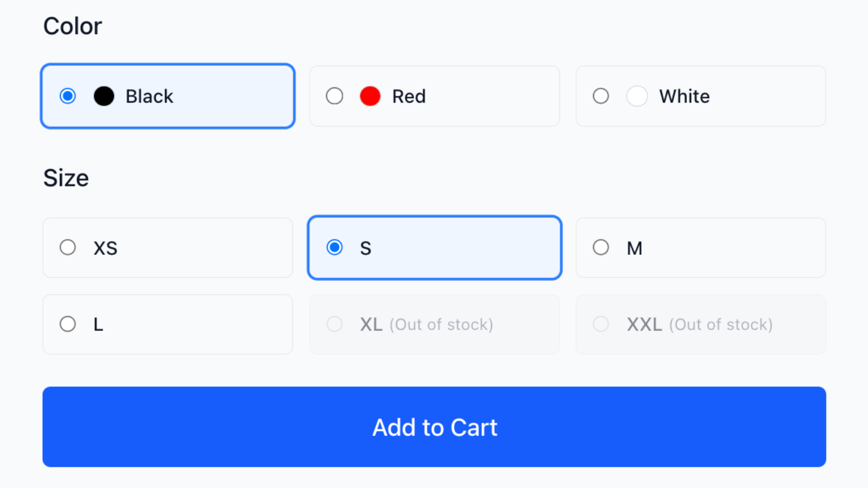Choose the XS size radio button
868x488 pixels.
[68, 248]
